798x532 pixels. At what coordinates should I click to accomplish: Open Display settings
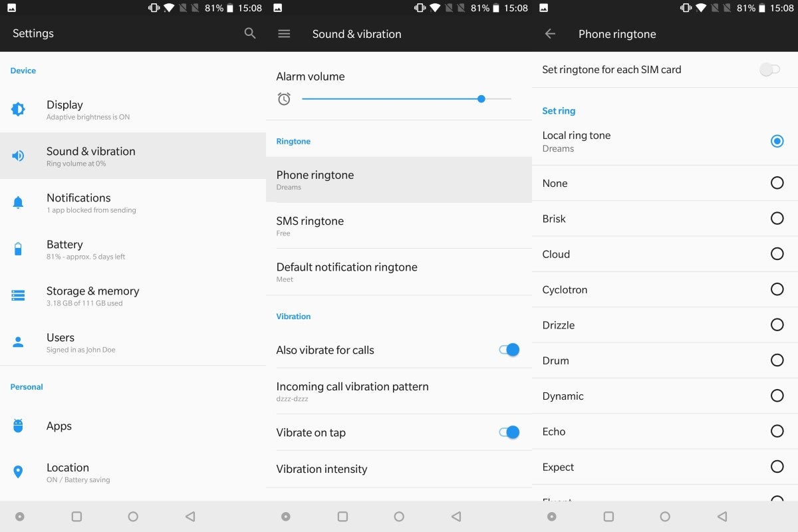pyautogui.click(x=133, y=109)
